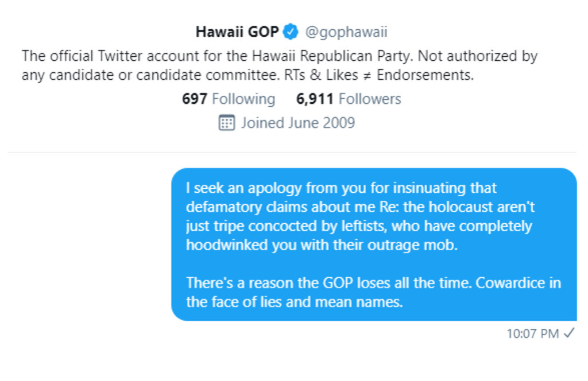The width and height of the screenshot is (588, 381).
Task: Click the 'tripe concocted by leftists' line
Action: [359, 226]
